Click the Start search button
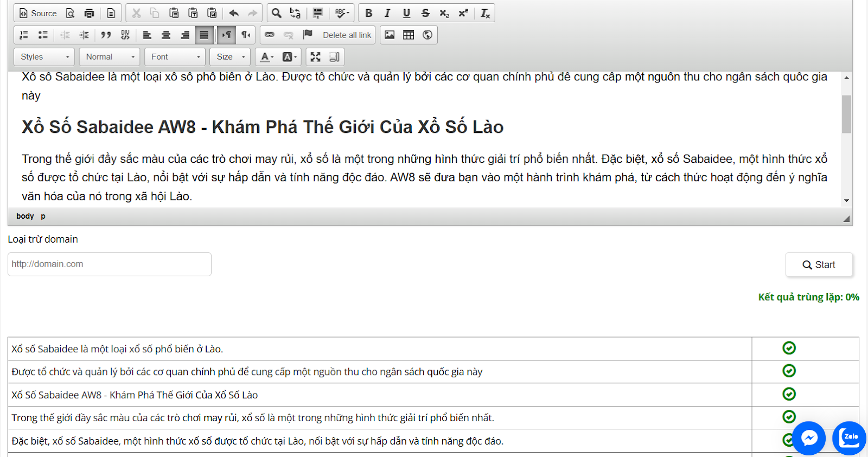This screenshot has height=457, width=868. 819,265
